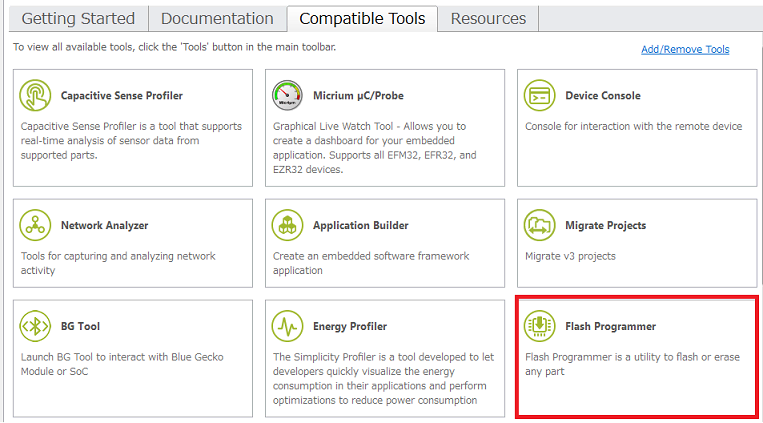Viewport: 763px width, 423px height.
Task: Click 'Graphical Live Watch Tool' description
Action: tap(375, 147)
